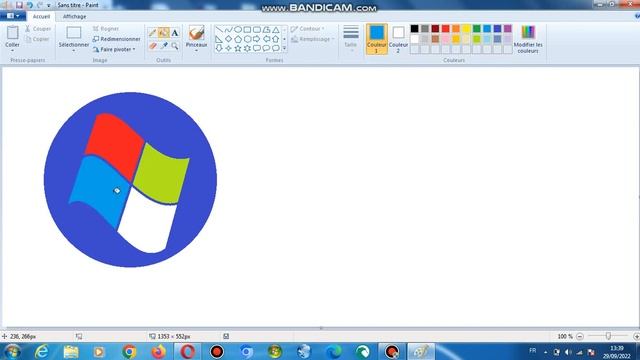
Task: Pick the diamond shape
Action: 228,39
